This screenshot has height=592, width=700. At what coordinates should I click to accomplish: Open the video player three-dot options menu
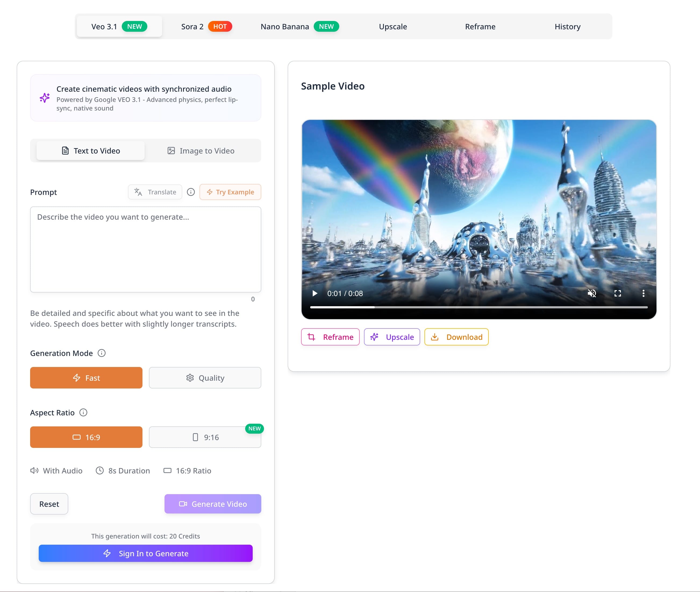644,293
